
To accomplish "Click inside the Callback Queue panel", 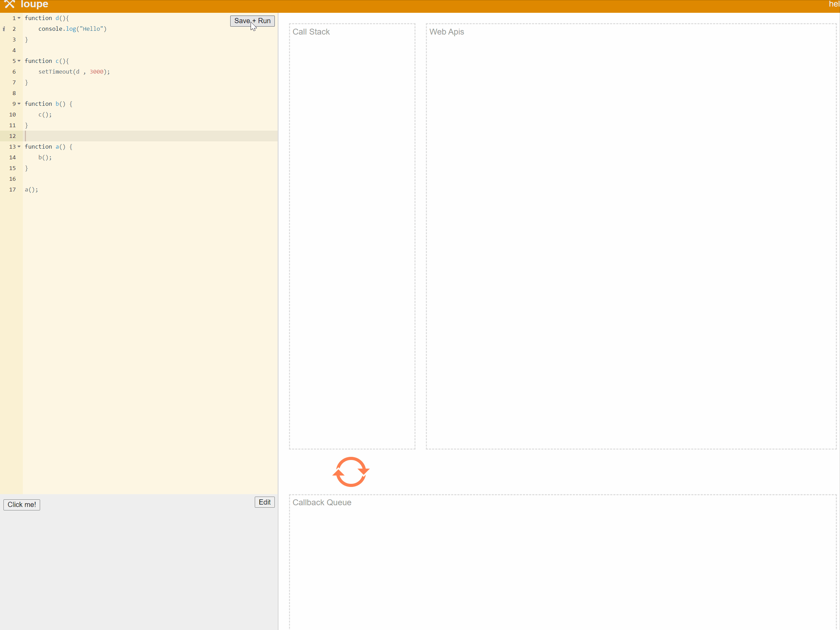I will point(562,566).
